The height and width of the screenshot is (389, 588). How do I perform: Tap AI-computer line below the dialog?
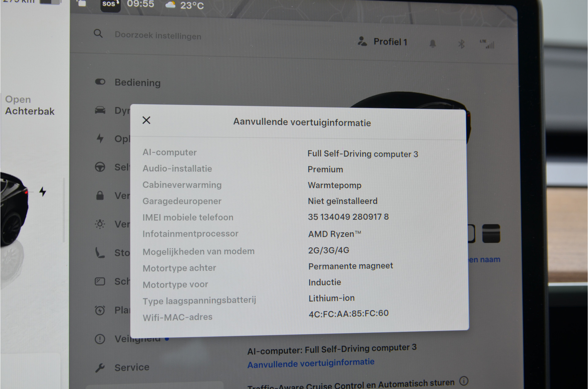click(x=332, y=349)
